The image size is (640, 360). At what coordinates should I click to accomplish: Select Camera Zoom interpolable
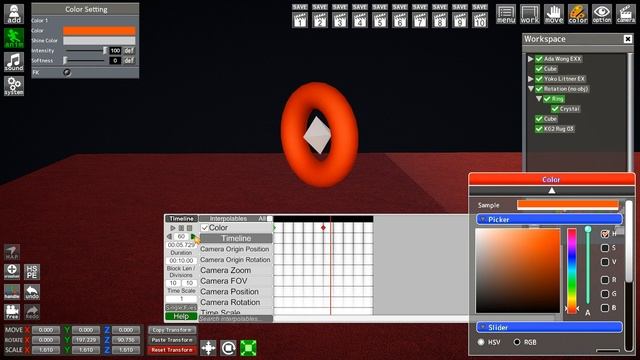coord(226,270)
